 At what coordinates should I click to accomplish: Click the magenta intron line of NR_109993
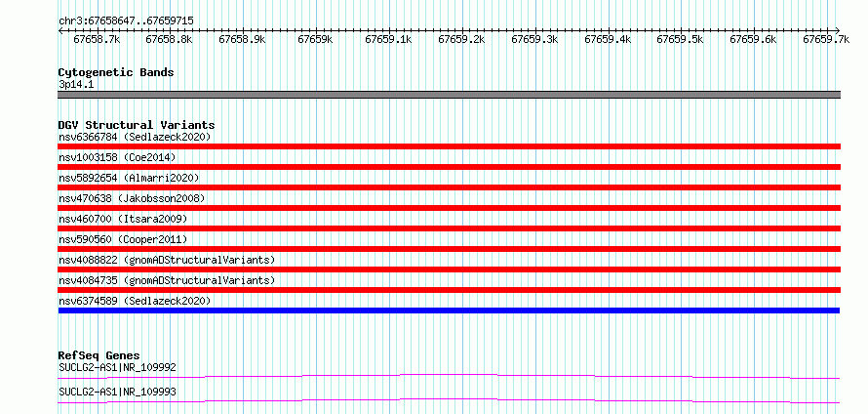click(449, 400)
